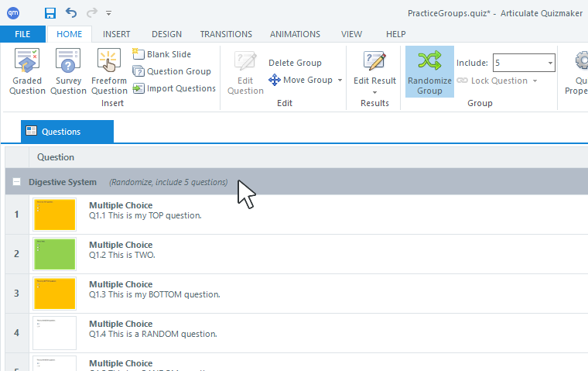The image size is (588, 371).
Task: Click the Question column header
Action: click(x=56, y=157)
